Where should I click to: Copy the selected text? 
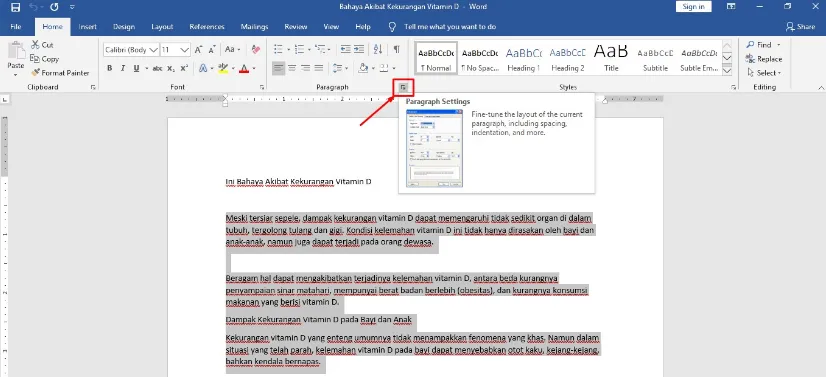pyautogui.click(x=45, y=59)
